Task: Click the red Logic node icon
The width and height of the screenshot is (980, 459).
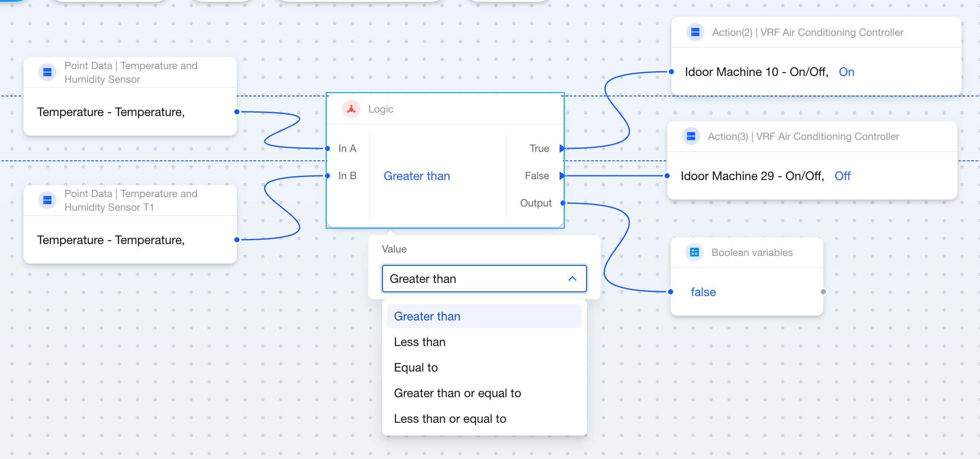Action: [351, 109]
